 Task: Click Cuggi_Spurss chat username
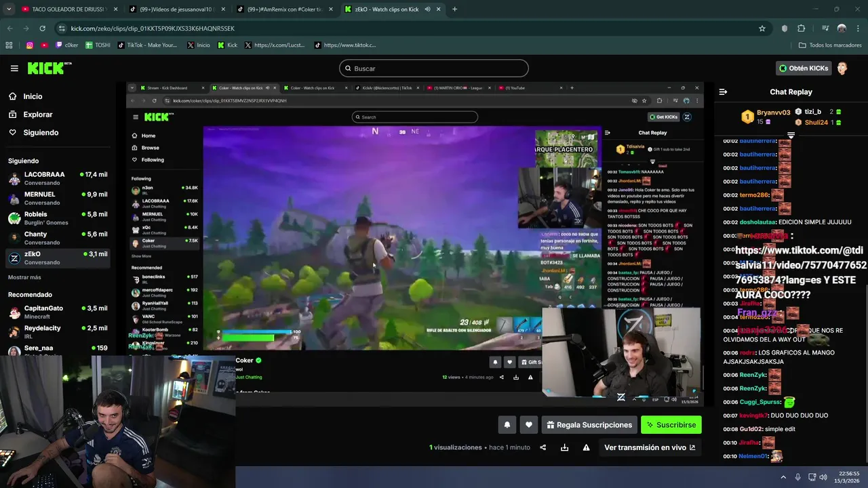(760, 402)
